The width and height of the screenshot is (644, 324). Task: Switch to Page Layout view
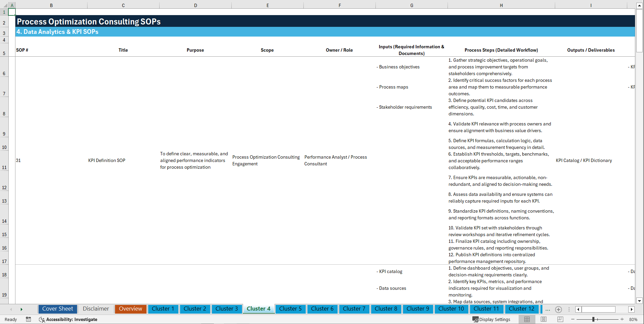point(543,319)
